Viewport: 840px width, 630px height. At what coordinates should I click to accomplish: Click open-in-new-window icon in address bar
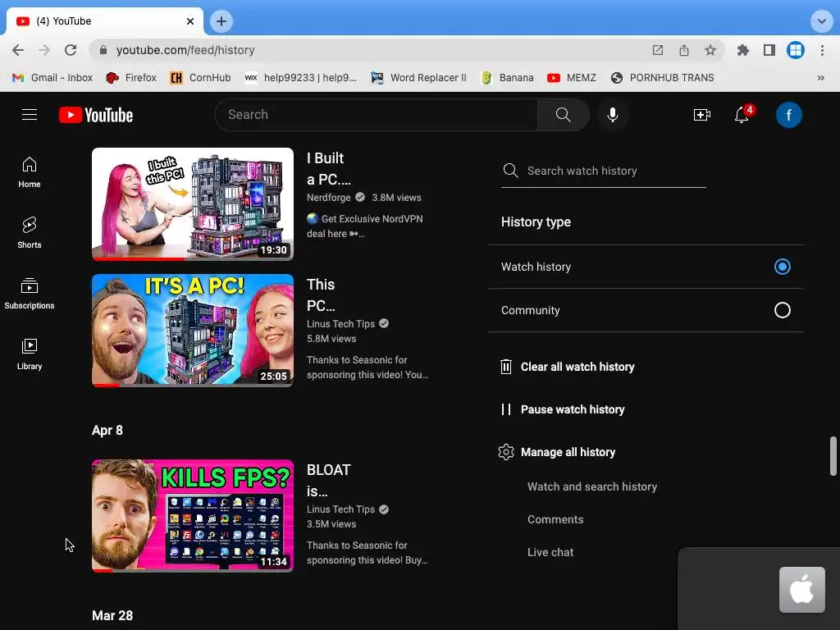coord(658,50)
